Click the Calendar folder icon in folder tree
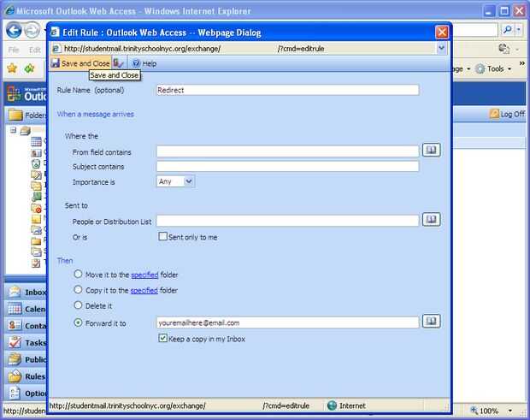The image size is (530, 420). click(36, 142)
